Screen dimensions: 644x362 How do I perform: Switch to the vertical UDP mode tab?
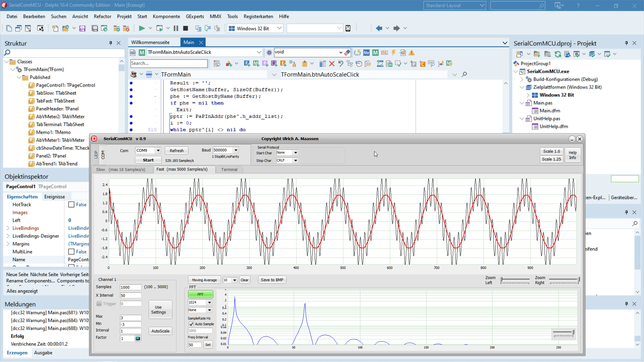point(96,154)
